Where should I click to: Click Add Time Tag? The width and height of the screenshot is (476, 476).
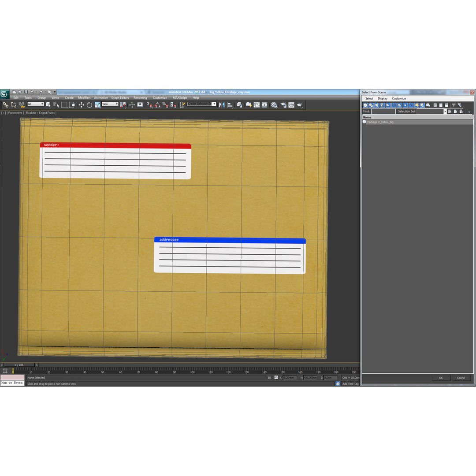[x=350, y=384]
